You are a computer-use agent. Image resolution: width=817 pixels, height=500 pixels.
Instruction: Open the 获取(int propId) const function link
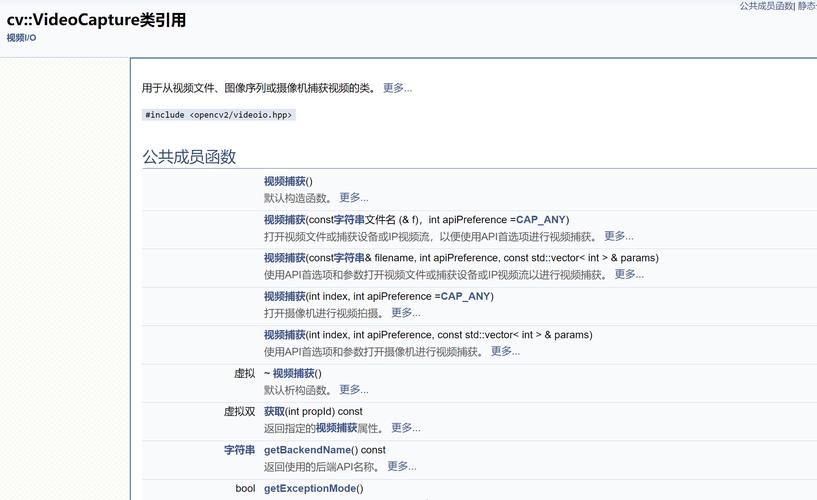pos(274,411)
